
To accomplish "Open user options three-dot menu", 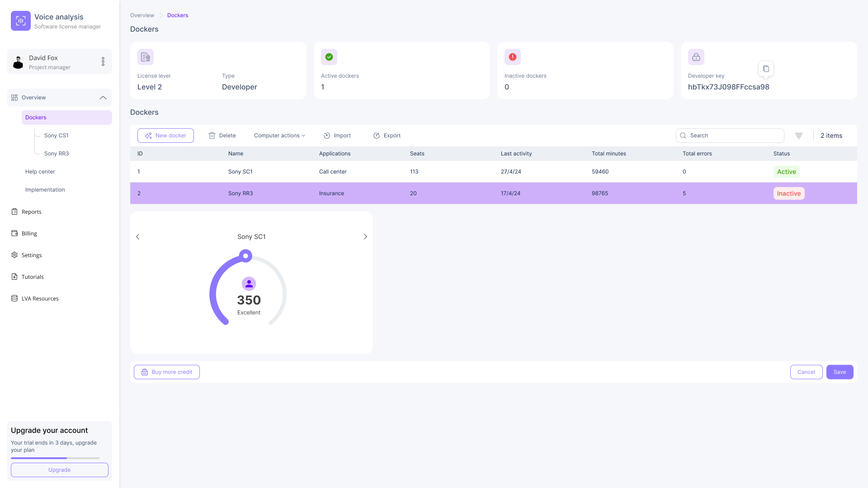I will click(103, 61).
